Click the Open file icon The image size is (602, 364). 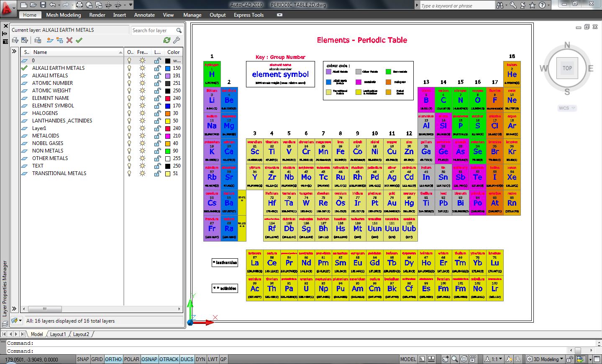click(x=33, y=5)
